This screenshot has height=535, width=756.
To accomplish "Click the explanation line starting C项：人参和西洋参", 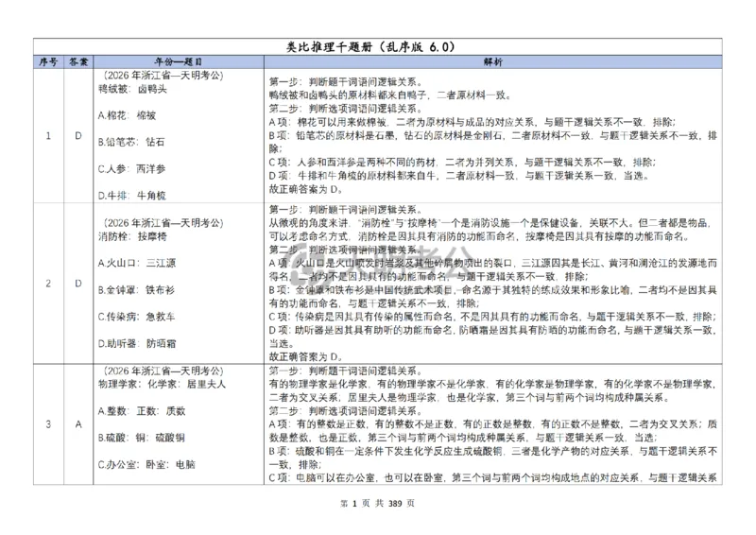I will click(462, 162).
